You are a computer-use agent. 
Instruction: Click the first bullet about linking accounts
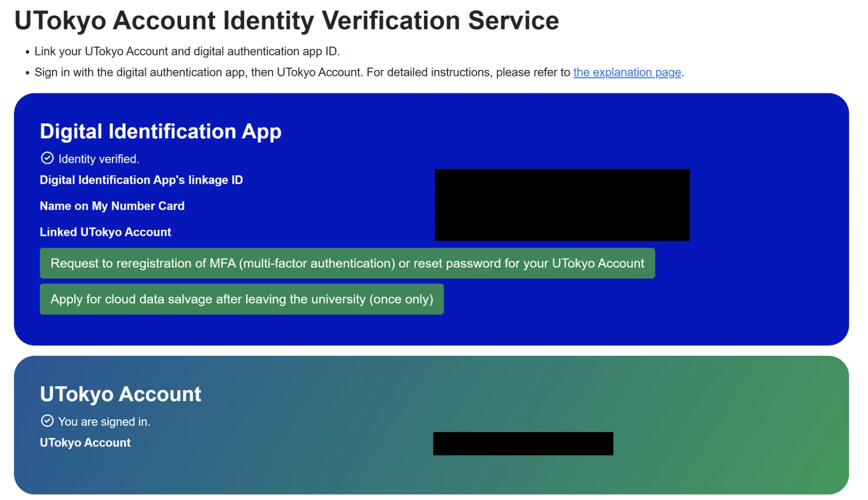[x=187, y=51]
